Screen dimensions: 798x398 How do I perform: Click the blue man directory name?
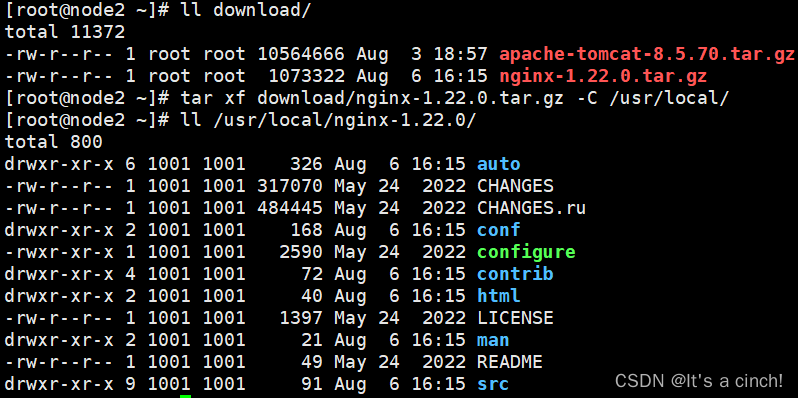[493, 339]
